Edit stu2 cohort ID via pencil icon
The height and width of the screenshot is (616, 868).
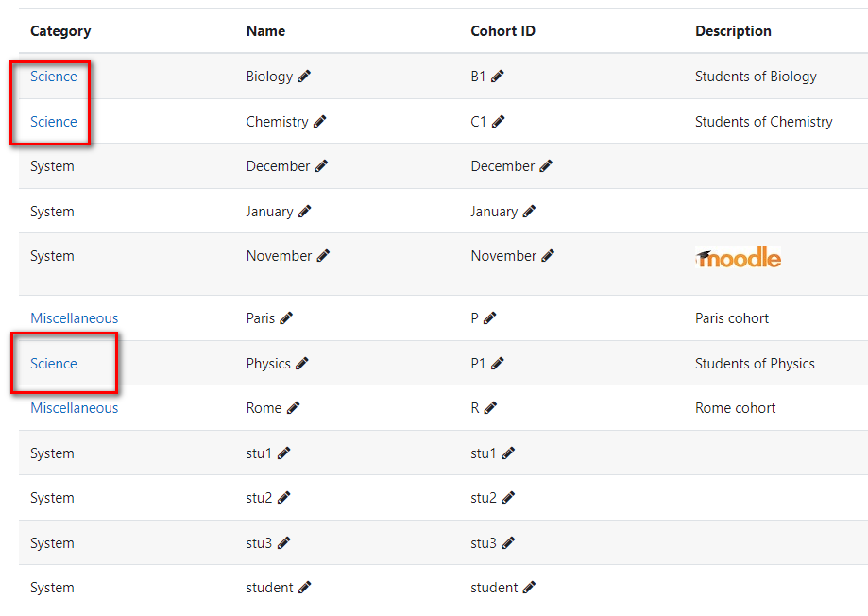tap(507, 498)
